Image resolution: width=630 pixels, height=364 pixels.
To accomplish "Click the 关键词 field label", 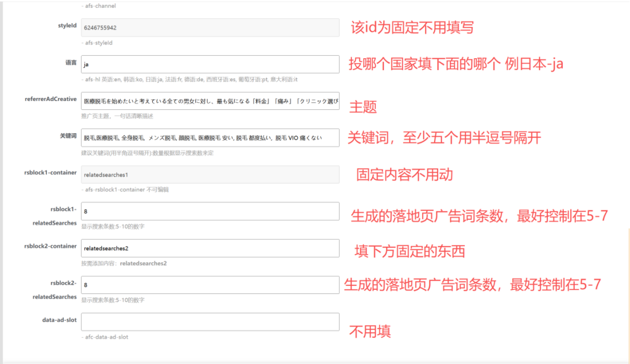I will pos(68,136).
